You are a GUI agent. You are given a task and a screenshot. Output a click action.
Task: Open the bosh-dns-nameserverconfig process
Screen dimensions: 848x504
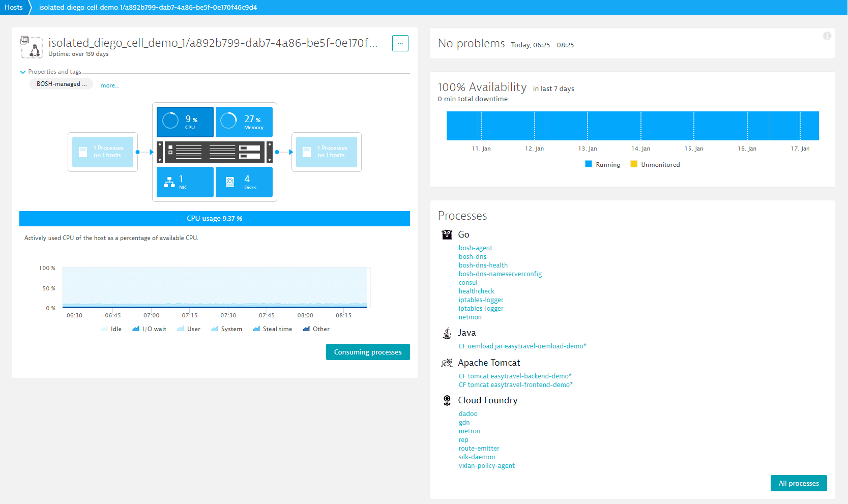500,274
